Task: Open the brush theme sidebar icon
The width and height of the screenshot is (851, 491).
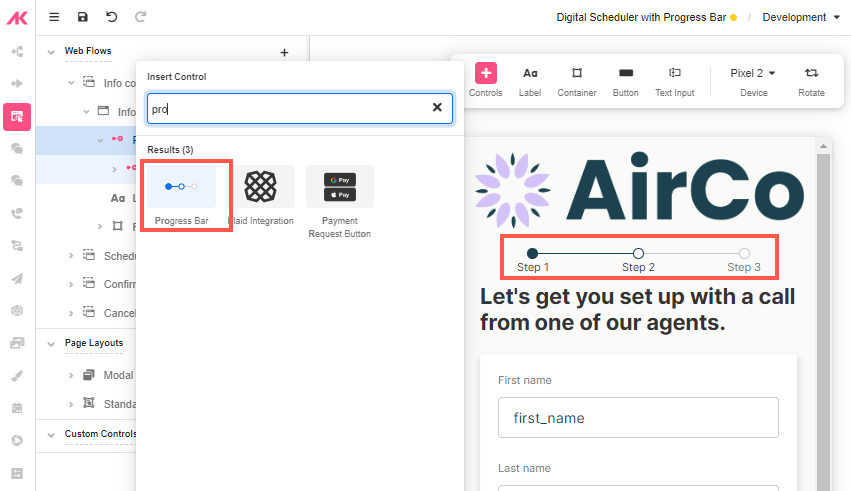Action: pos(17,375)
